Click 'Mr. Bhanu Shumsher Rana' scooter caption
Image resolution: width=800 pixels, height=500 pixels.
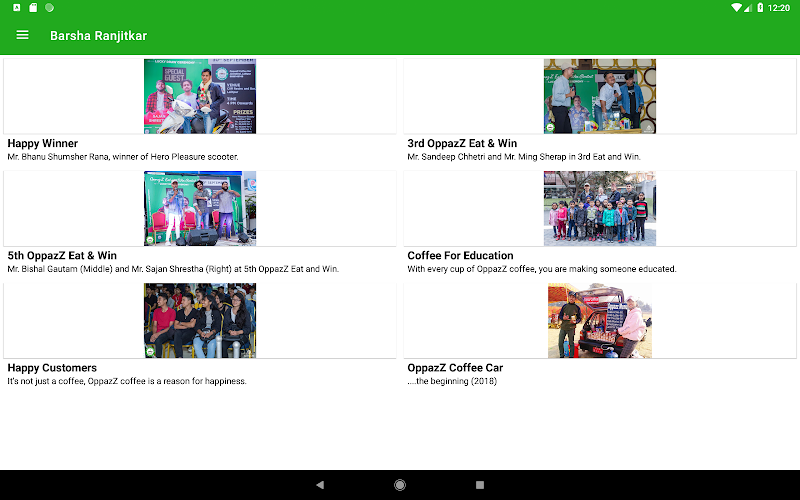[123, 157]
